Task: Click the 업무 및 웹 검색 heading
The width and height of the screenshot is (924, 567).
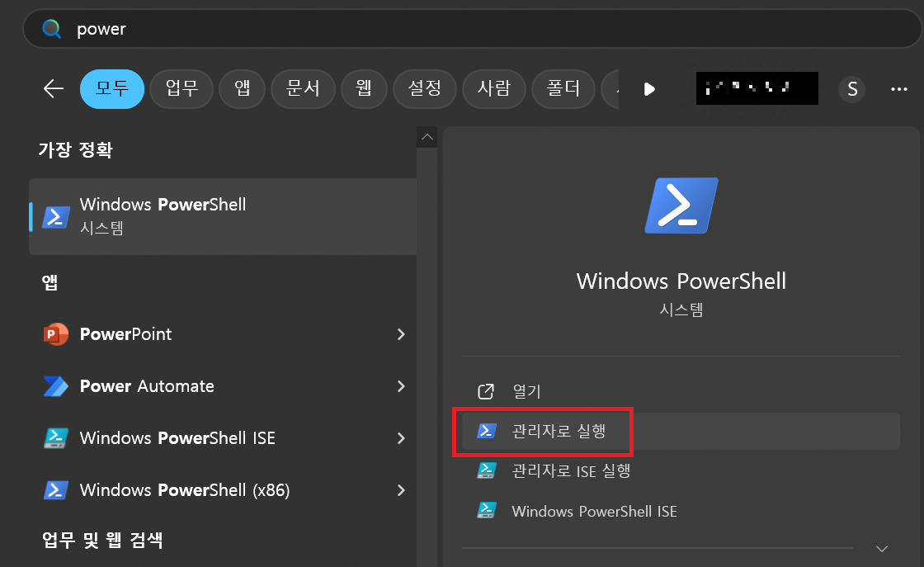Action: [x=102, y=540]
